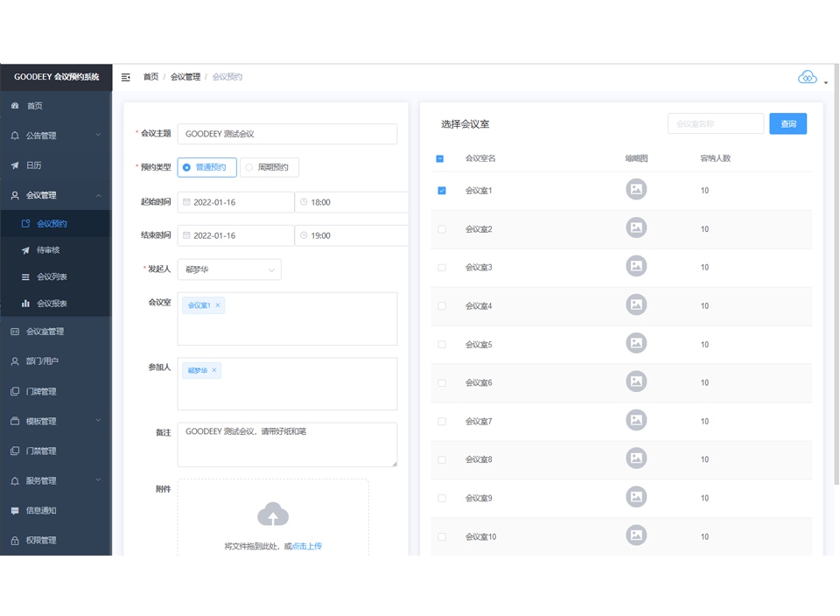840x616 pixels.
Task: Click the 信息通知 message icon
Action: 15,510
